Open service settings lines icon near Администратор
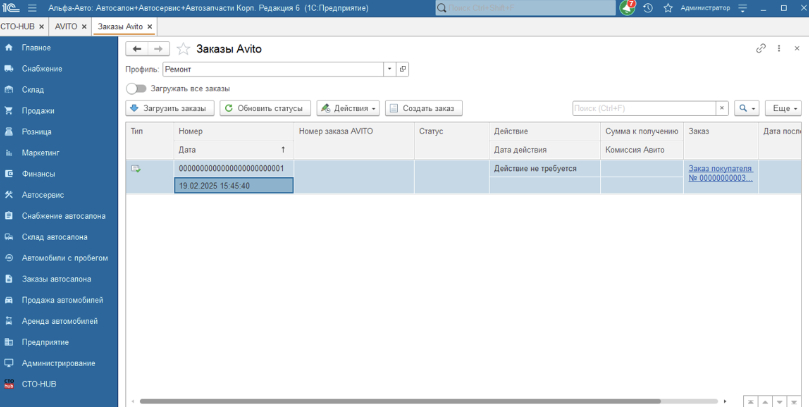The image size is (809, 407). coord(742,8)
